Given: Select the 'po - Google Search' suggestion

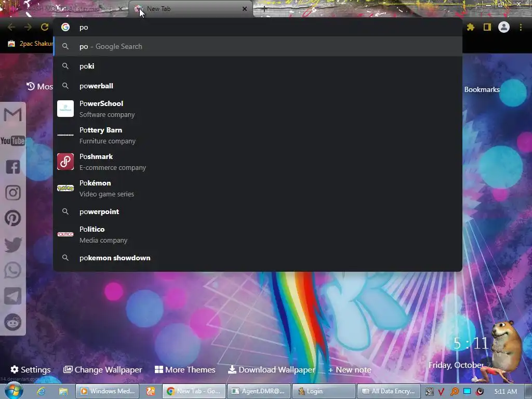Looking at the screenshot, I should coord(258,46).
